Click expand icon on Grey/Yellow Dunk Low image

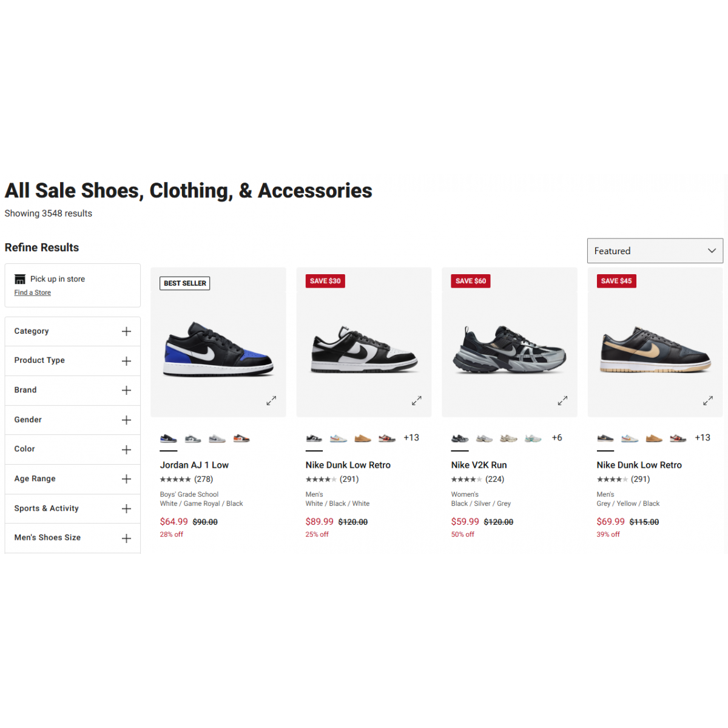pos(708,400)
